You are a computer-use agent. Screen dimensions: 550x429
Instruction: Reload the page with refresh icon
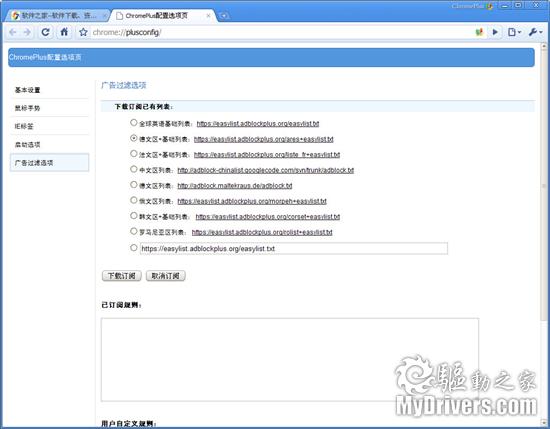point(46,32)
